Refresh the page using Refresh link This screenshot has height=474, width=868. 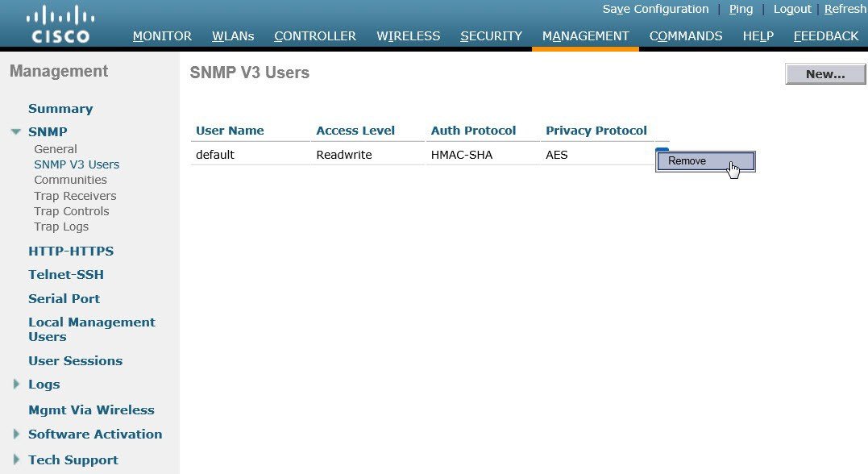click(845, 10)
